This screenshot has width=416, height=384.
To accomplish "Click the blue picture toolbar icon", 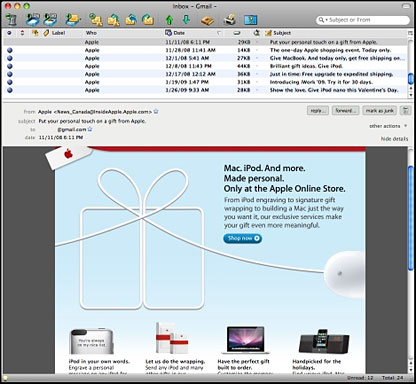I will tap(250, 20).
